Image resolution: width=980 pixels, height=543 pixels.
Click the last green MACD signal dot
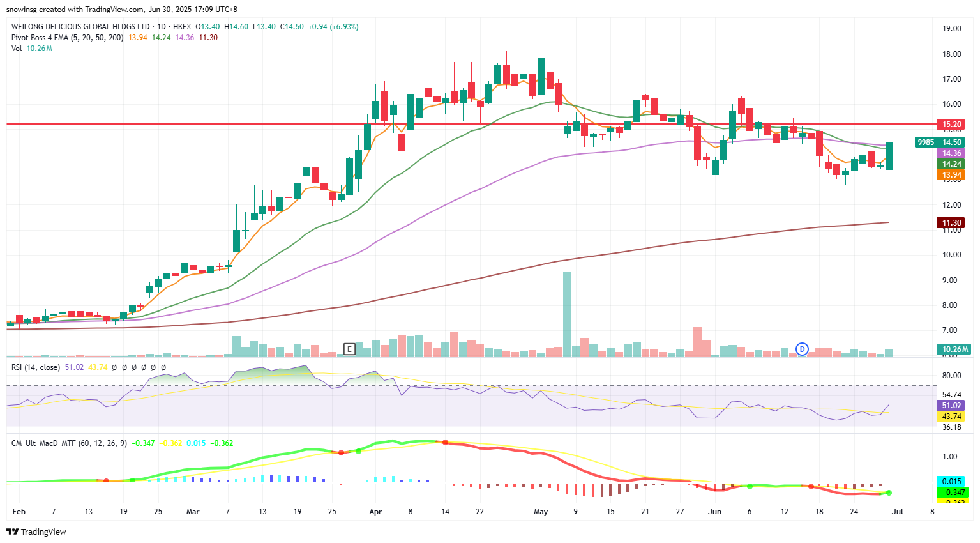click(889, 493)
